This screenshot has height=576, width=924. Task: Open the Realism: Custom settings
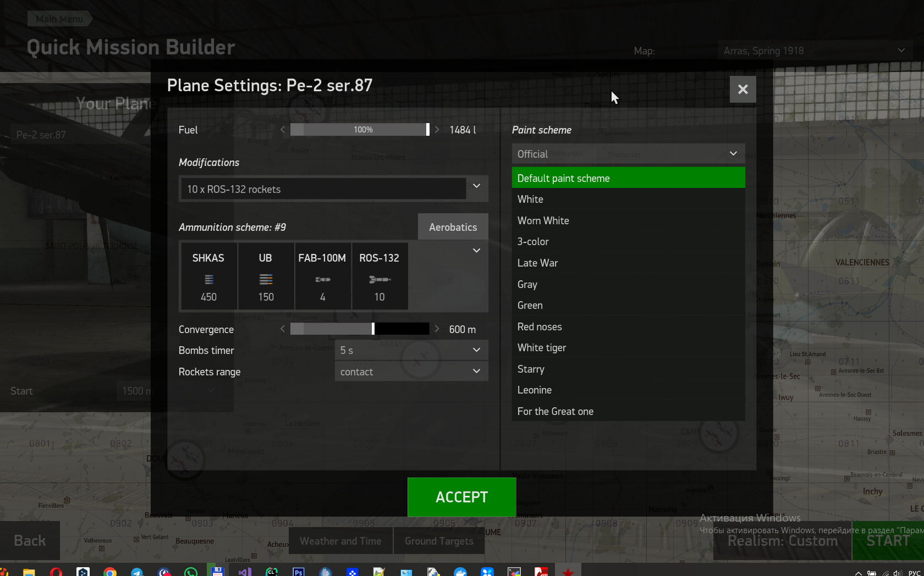click(x=783, y=541)
